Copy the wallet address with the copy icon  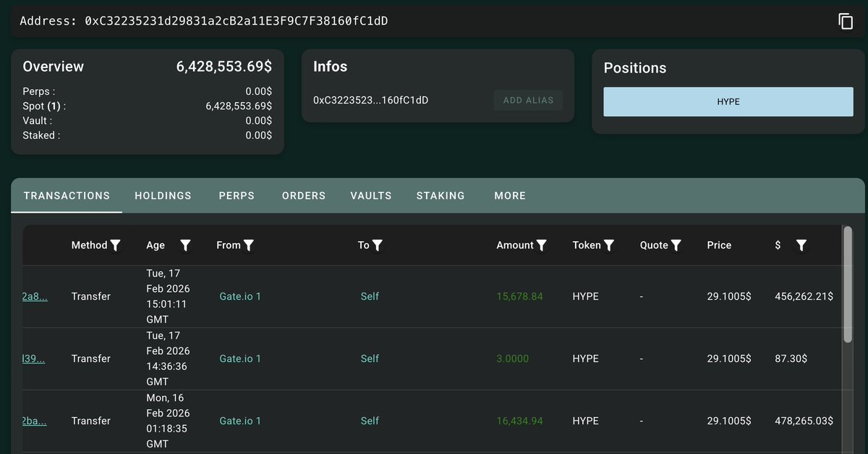point(846,21)
